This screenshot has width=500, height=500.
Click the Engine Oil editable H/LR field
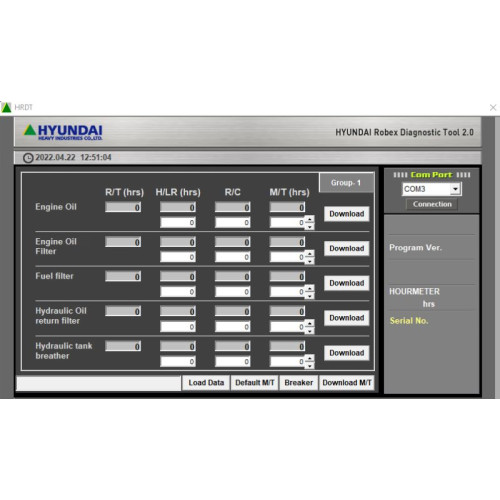pos(178,223)
